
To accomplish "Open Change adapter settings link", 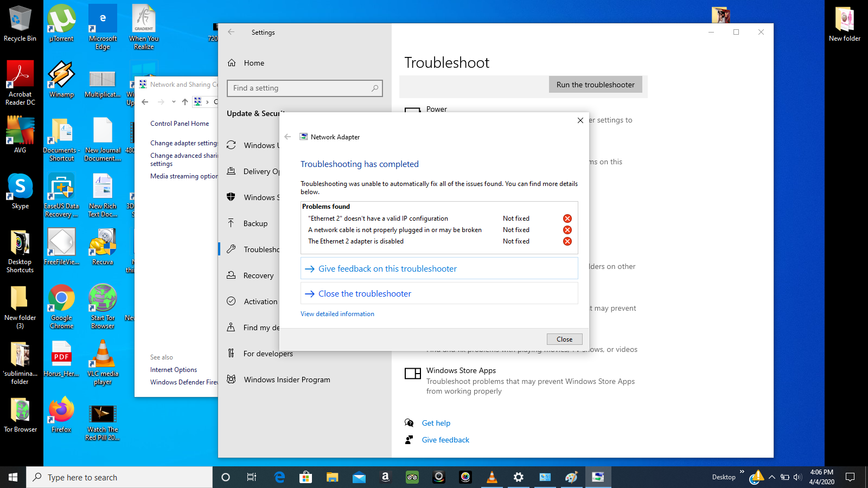I will coord(184,143).
